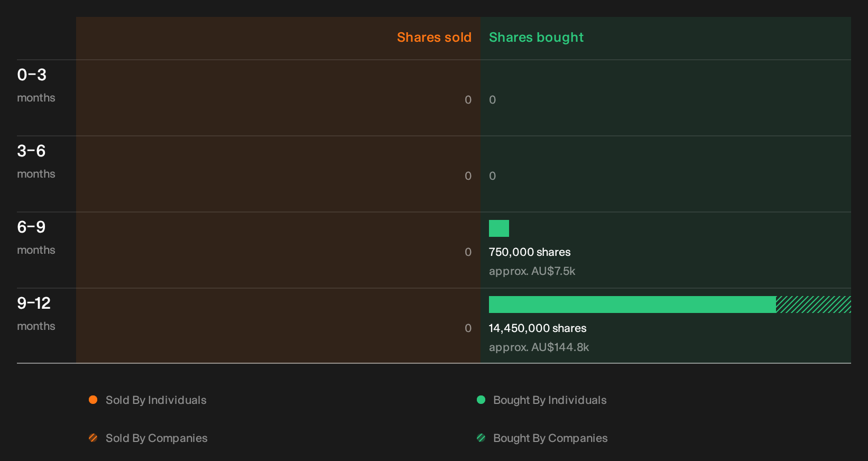This screenshot has height=461, width=868.
Task: Click the 0-3 months row label
Action: [x=36, y=86]
